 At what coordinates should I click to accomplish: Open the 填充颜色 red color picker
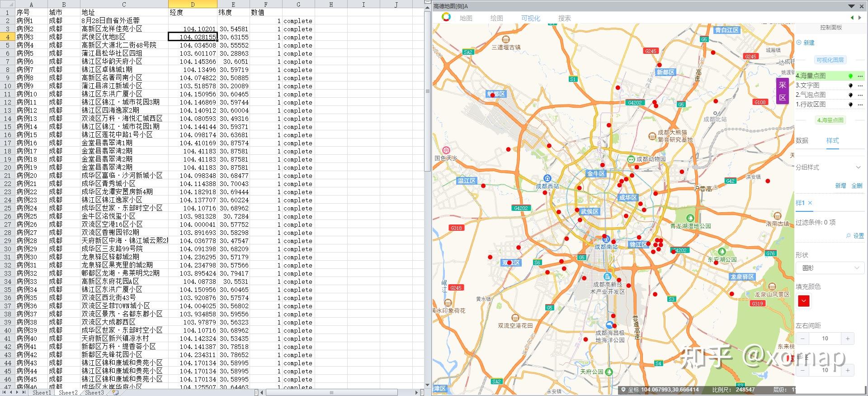pos(804,301)
